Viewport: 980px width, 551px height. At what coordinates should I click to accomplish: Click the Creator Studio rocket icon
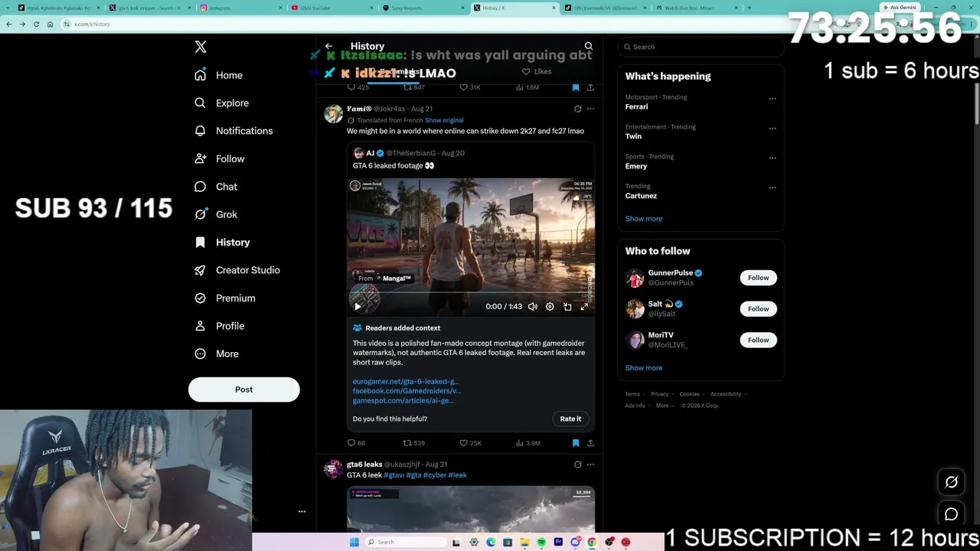[200, 270]
